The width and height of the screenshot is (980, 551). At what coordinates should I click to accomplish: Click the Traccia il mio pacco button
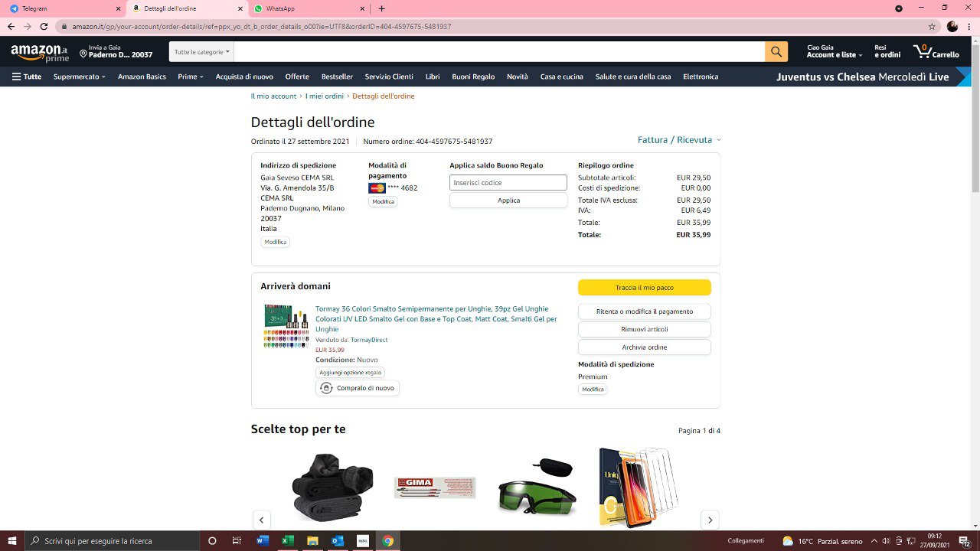tap(645, 288)
